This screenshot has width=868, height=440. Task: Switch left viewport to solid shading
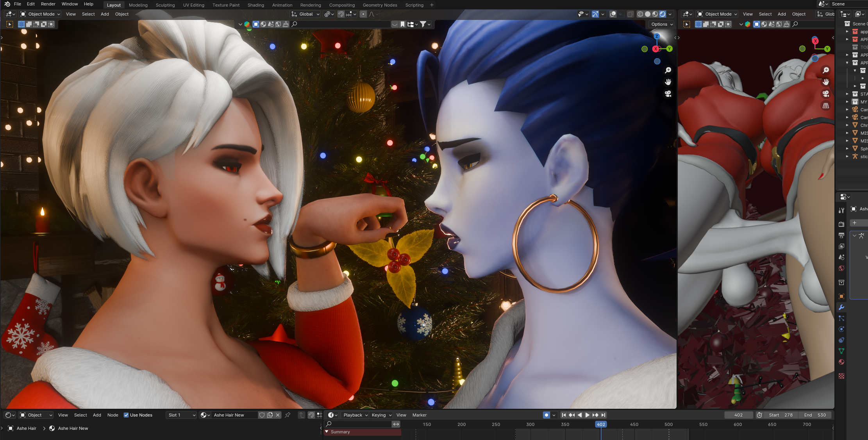[648, 14]
